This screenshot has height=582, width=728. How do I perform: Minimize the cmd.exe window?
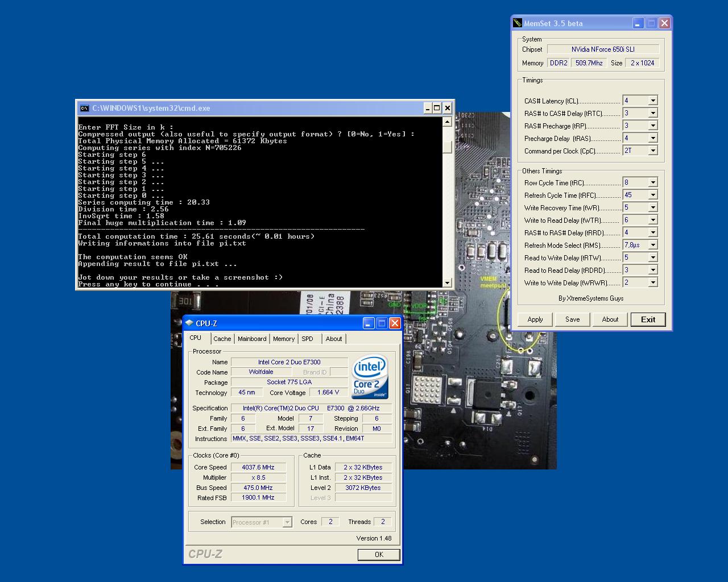pyautogui.click(x=428, y=108)
